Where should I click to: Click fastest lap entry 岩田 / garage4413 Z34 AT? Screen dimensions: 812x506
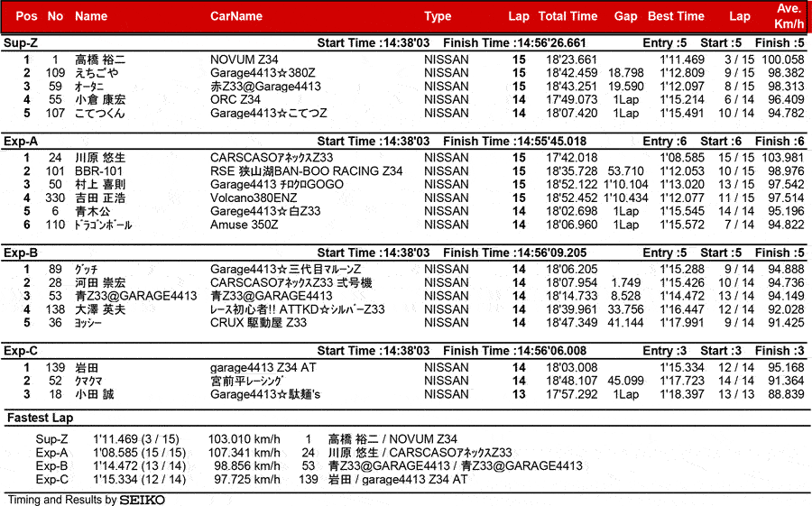coord(398,480)
